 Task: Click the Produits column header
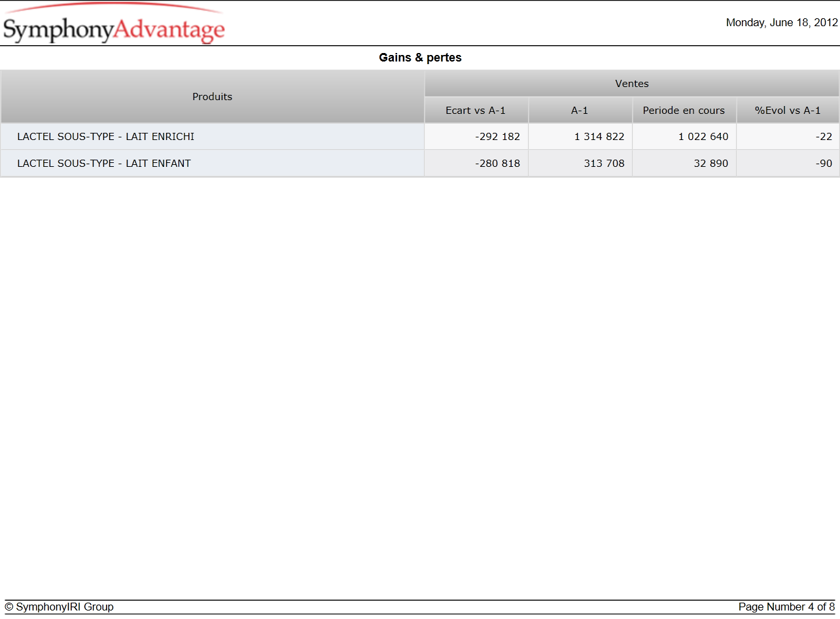pyautogui.click(x=213, y=97)
